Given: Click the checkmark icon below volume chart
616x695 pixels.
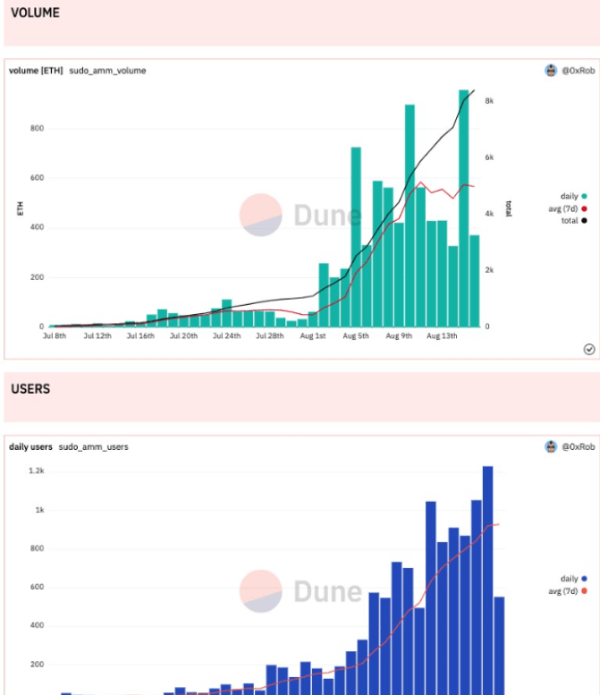Looking at the screenshot, I should [588, 349].
